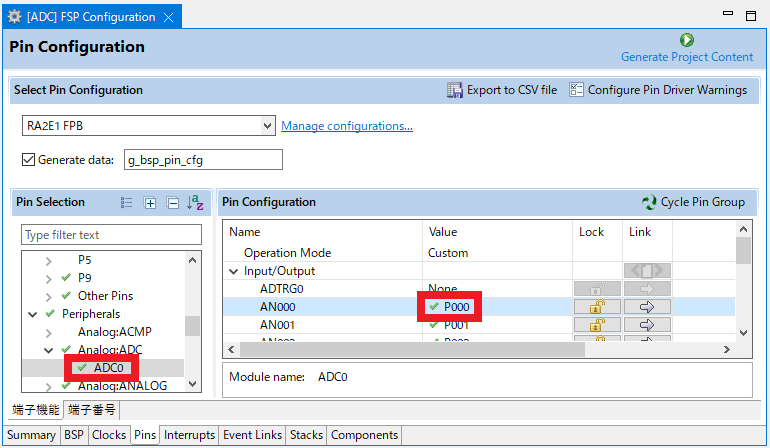Click the pin table scroll right arrow

tap(727, 350)
